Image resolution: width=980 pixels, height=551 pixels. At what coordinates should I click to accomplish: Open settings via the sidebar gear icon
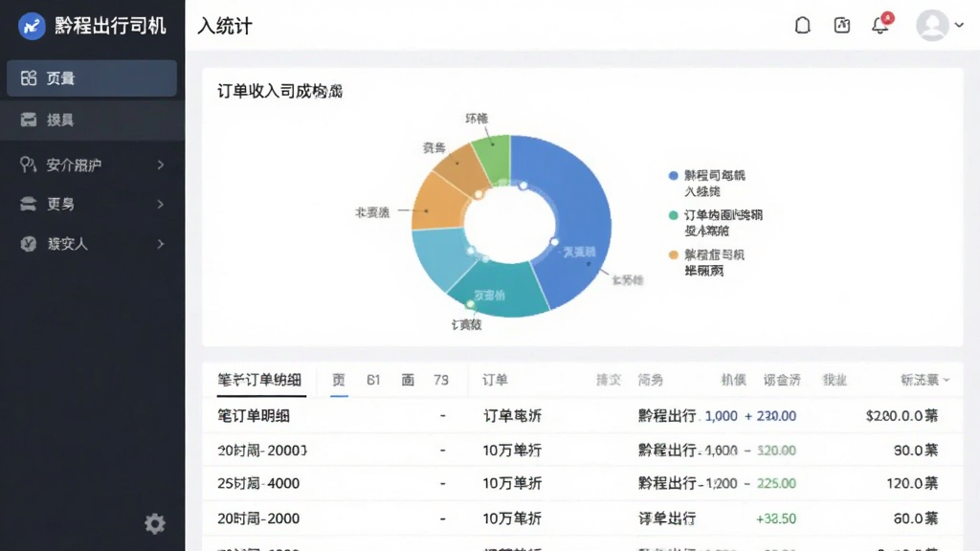tap(155, 523)
